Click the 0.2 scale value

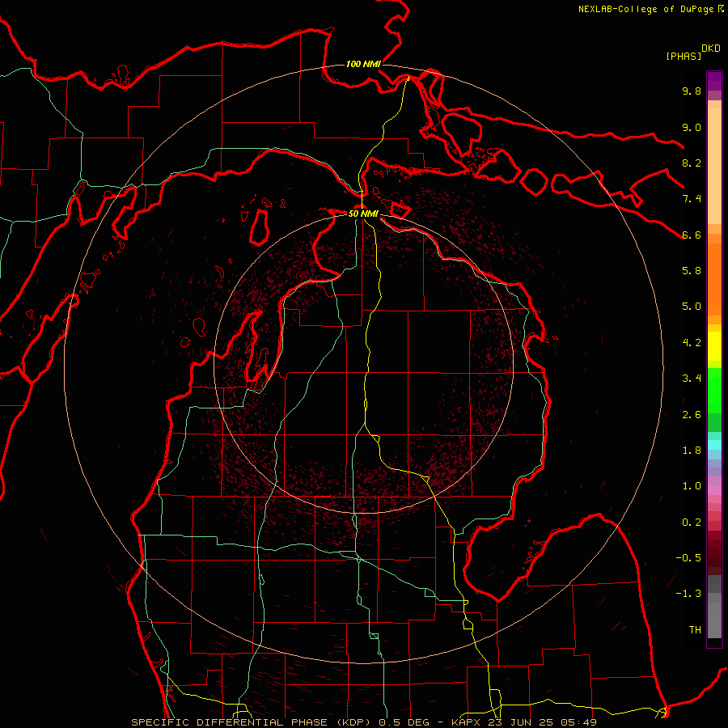[692, 523]
